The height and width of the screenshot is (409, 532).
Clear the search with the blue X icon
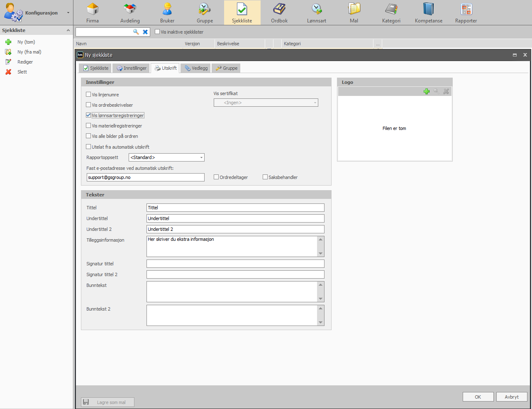pyautogui.click(x=145, y=32)
